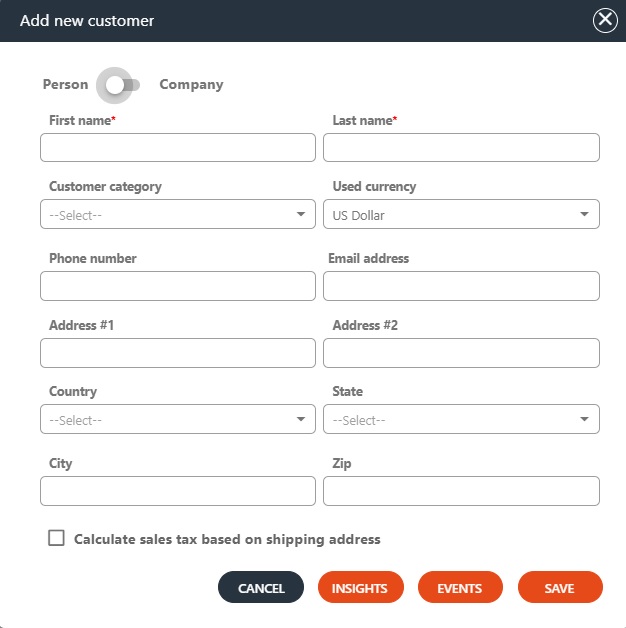Click the Save button

tap(560, 588)
